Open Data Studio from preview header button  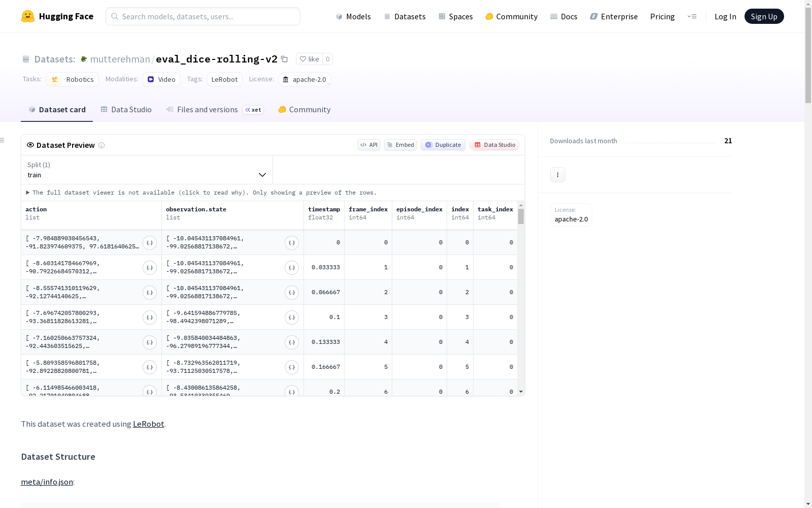[494, 145]
